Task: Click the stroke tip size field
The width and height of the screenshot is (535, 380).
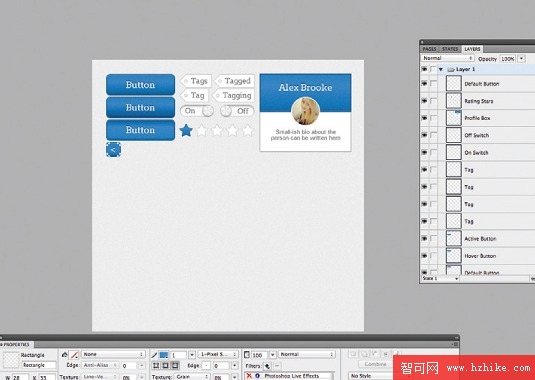Action: 178,355
